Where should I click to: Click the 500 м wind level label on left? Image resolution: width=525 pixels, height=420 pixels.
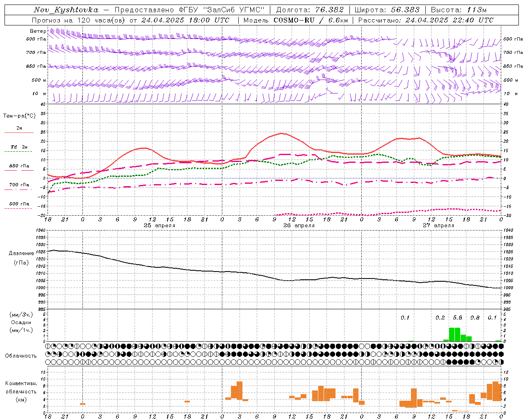click(39, 80)
